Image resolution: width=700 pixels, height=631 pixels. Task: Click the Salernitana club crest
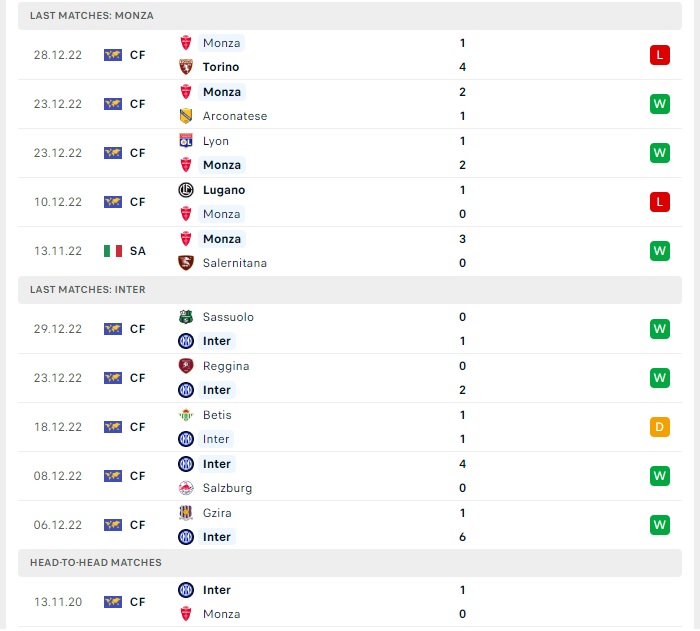pos(186,263)
